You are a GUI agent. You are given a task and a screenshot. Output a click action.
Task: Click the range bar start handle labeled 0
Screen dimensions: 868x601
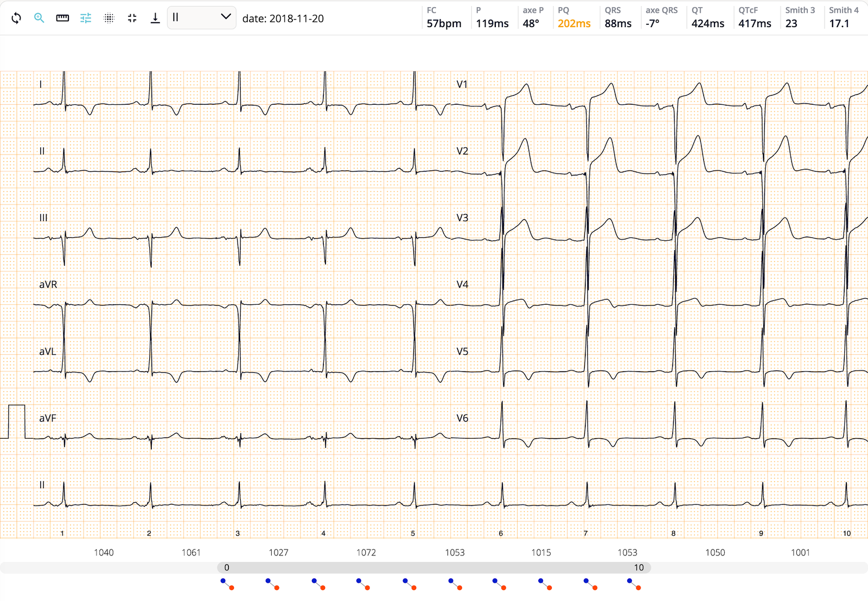coord(227,567)
